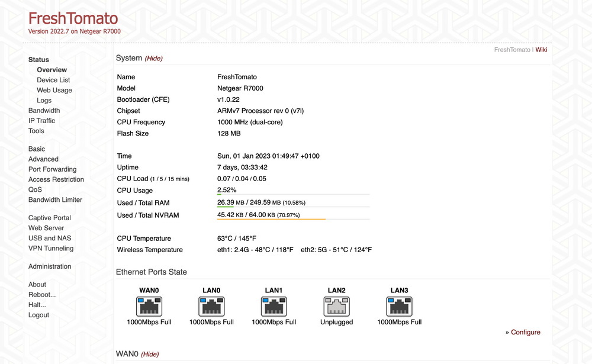The image size is (592, 364).
Task: Click the LAN1 ethernet port icon
Action: (274, 306)
